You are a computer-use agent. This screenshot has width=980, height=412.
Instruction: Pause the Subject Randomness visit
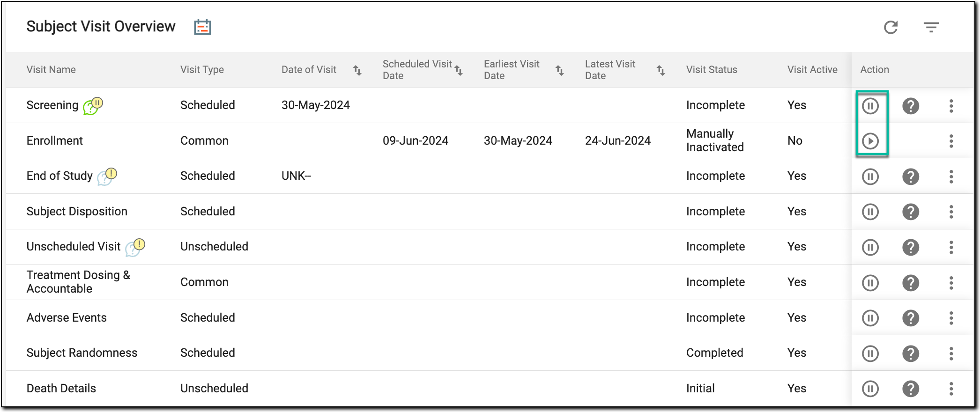pyautogui.click(x=870, y=353)
